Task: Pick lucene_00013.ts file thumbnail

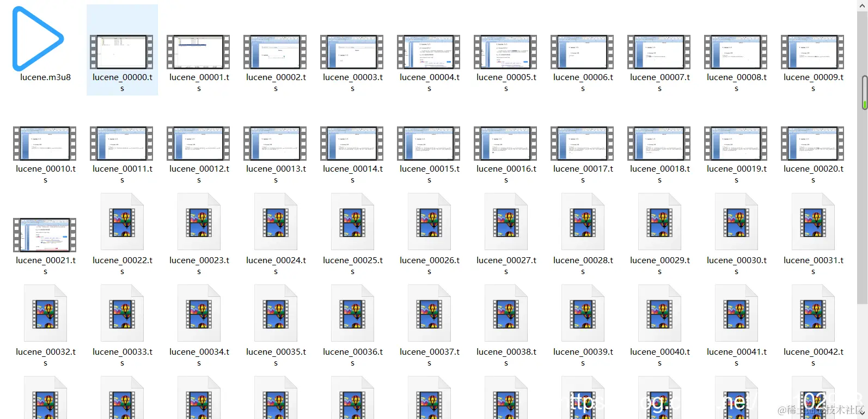Action: tap(275, 144)
